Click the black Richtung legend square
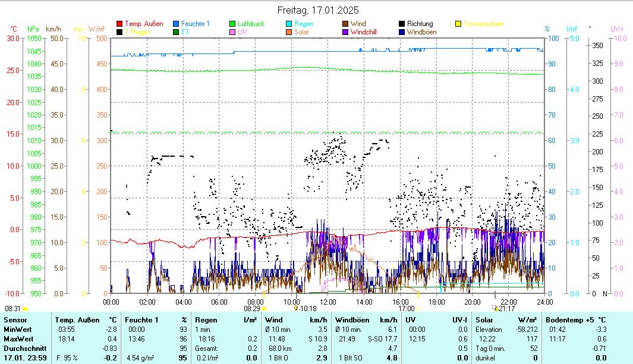633x364 pixels. (402, 24)
